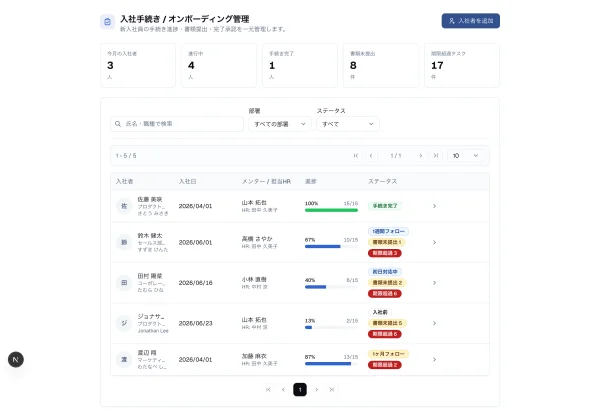The image size is (600, 420).
Task: Click the avatar in 鈴木 健太 row
Action: (x=124, y=242)
